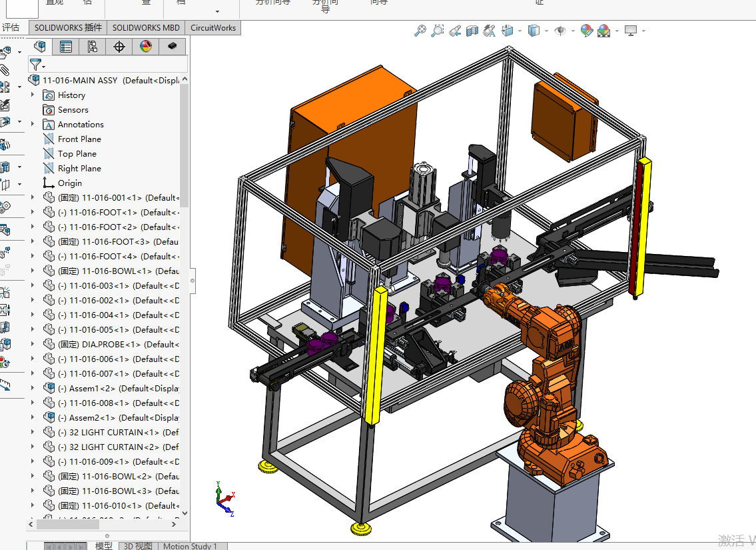Open the DisplayManager color ball tab
The width and height of the screenshot is (756, 550).
click(146, 47)
